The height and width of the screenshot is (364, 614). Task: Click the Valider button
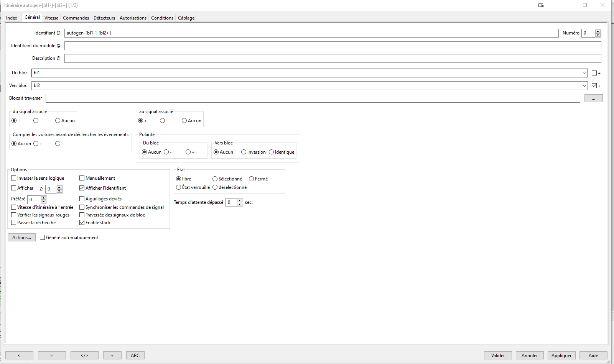[498, 356]
